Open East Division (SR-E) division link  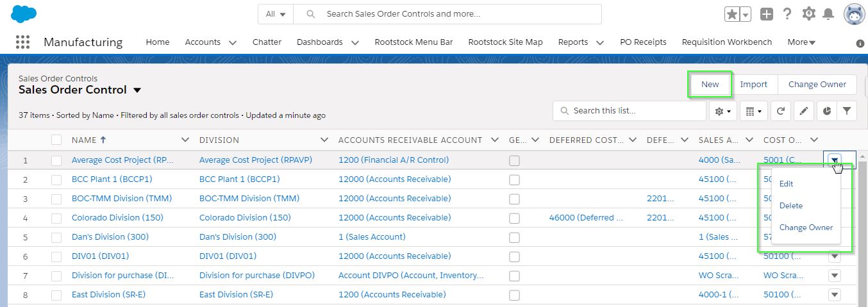(236, 295)
